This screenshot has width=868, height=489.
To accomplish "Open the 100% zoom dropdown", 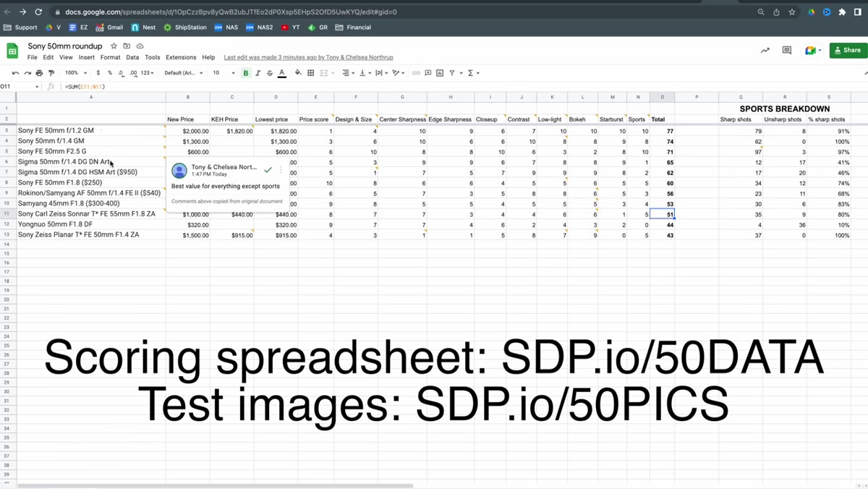I will point(75,73).
